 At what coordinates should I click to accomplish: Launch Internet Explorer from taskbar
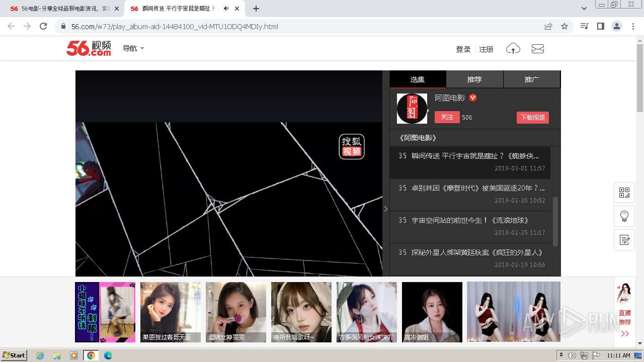[x=40, y=355]
